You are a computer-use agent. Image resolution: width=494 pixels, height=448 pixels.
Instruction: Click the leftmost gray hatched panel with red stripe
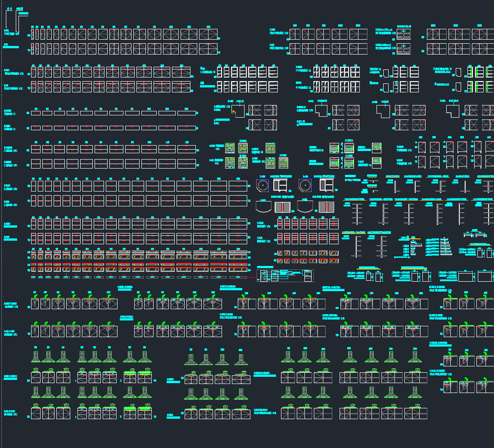(282, 207)
